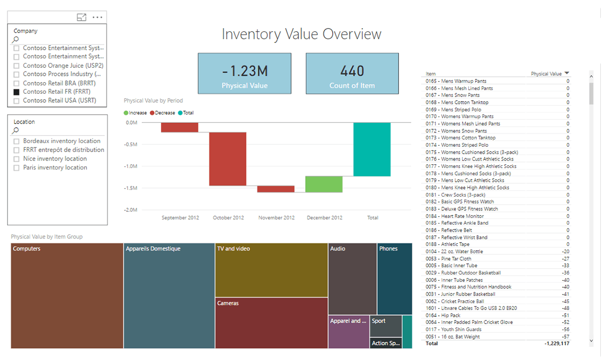Viewport: 604px width, 364px height.
Task: Click the September 2012 axis label
Action: (180, 218)
